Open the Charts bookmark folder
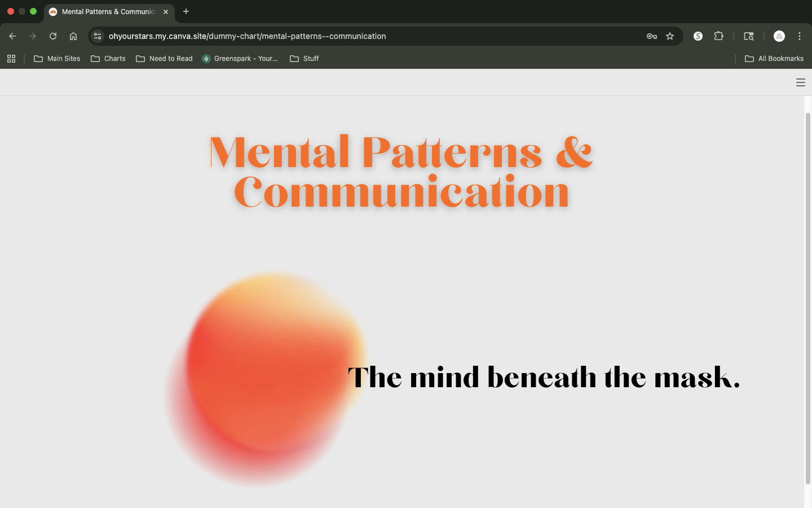This screenshot has width=812, height=508. point(108,59)
